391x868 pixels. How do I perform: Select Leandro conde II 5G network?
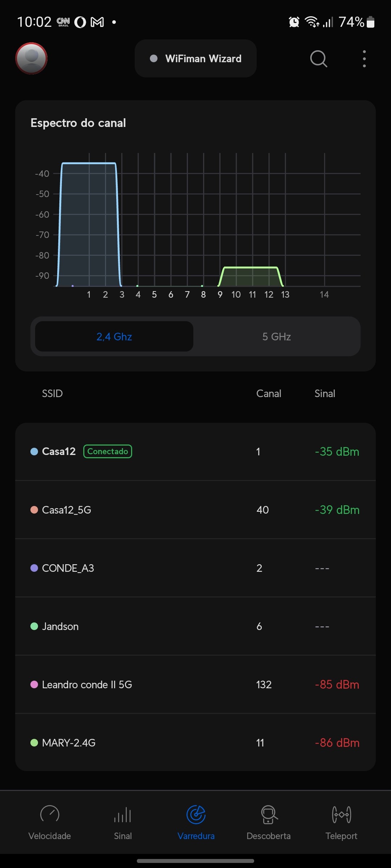point(195,685)
